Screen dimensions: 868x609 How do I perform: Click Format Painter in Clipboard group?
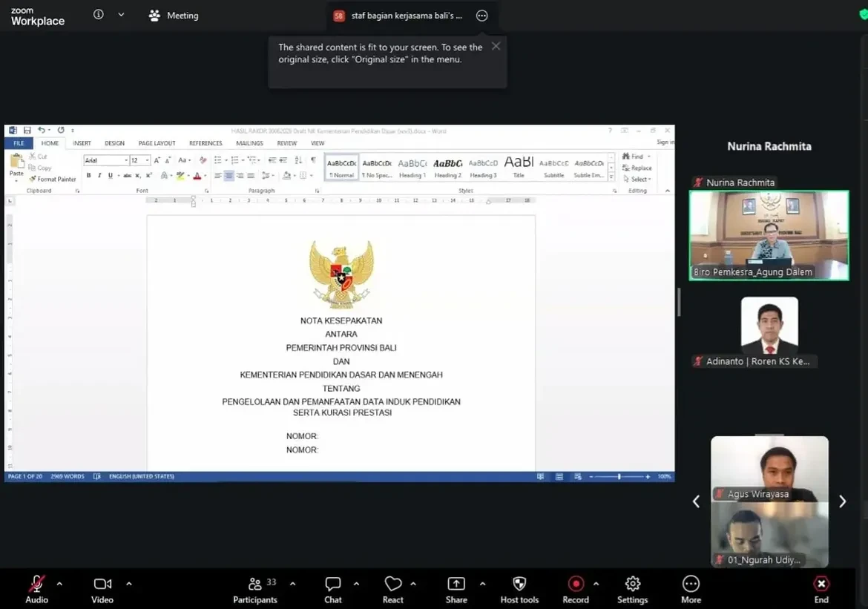click(53, 179)
